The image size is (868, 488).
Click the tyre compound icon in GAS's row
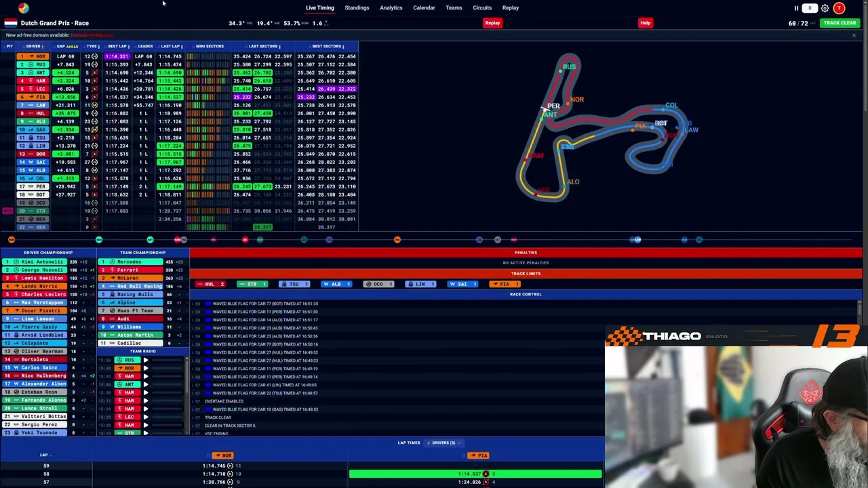click(x=94, y=129)
